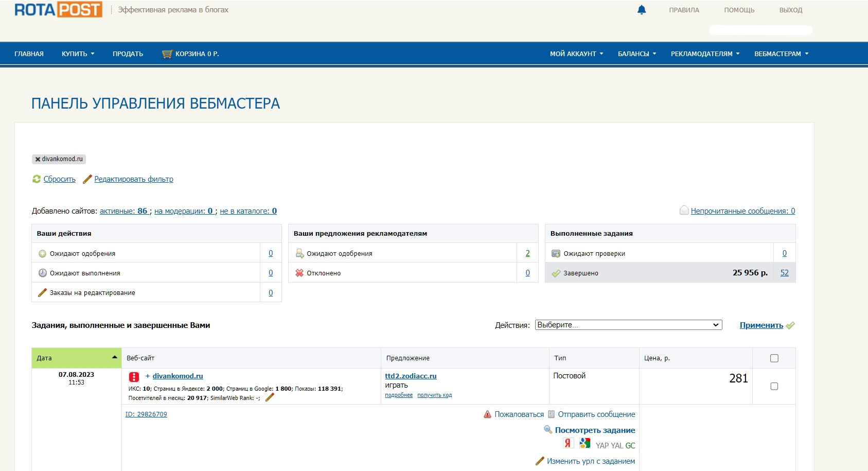Open the Действия dropdown list

click(628, 325)
